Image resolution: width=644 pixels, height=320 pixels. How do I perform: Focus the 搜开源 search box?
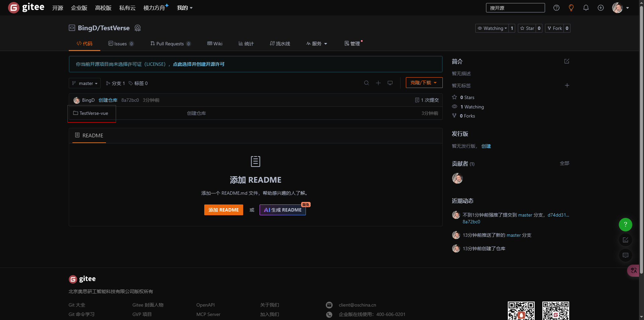coord(516,8)
